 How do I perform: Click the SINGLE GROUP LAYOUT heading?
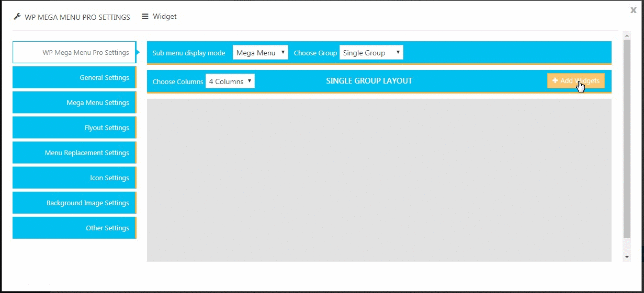point(369,81)
